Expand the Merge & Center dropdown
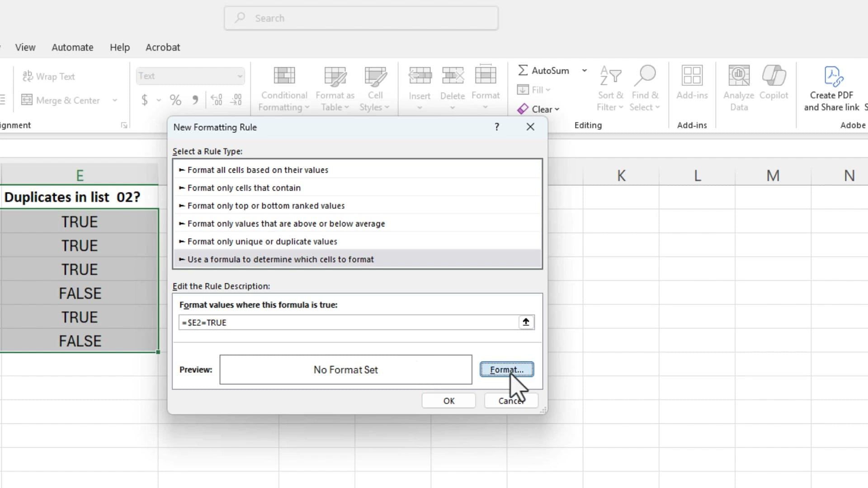This screenshot has width=868, height=488. point(115,100)
